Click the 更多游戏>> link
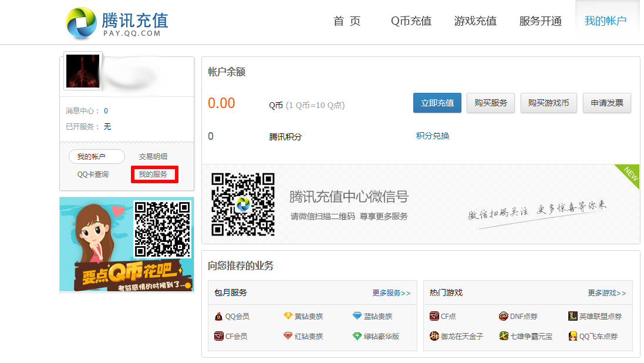The image size is (644, 363). [x=605, y=293]
